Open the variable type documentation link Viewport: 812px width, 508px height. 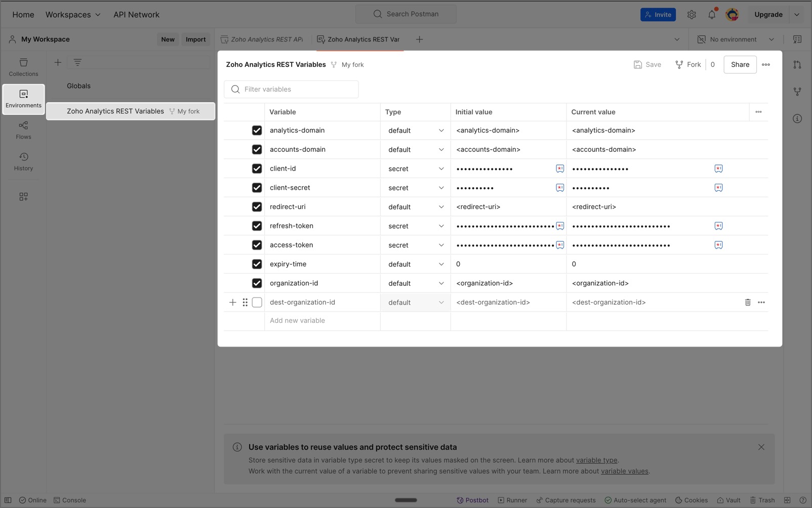point(596,460)
